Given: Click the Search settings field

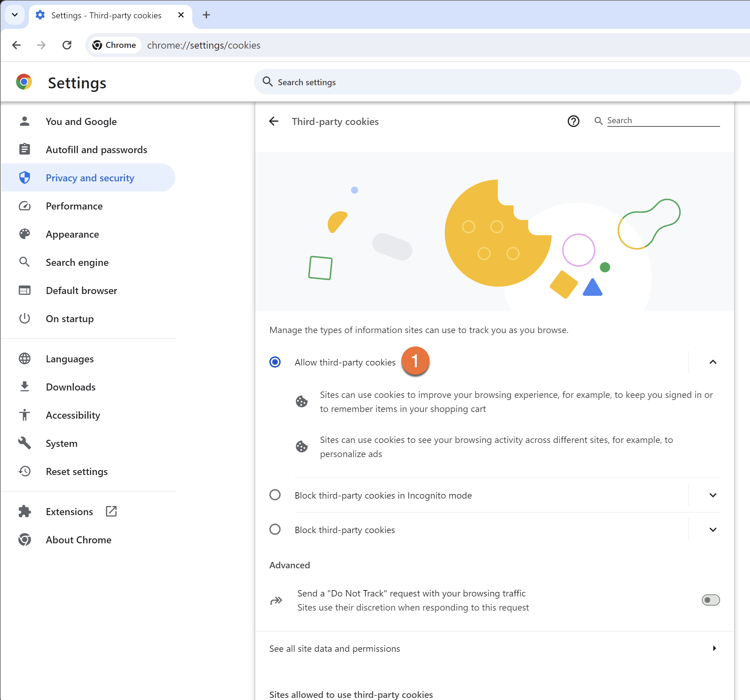Looking at the screenshot, I should point(498,82).
